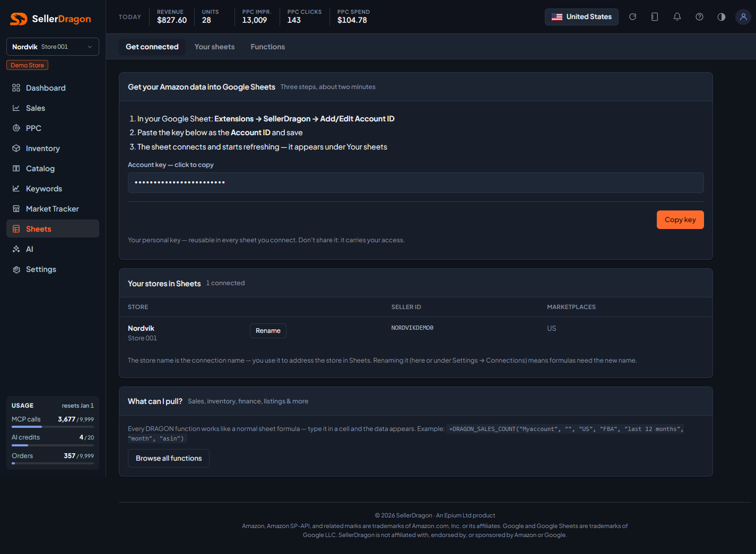Switch to the Get connected tab
The height and width of the screenshot is (554, 756).
pyautogui.click(x=152, y=47)
